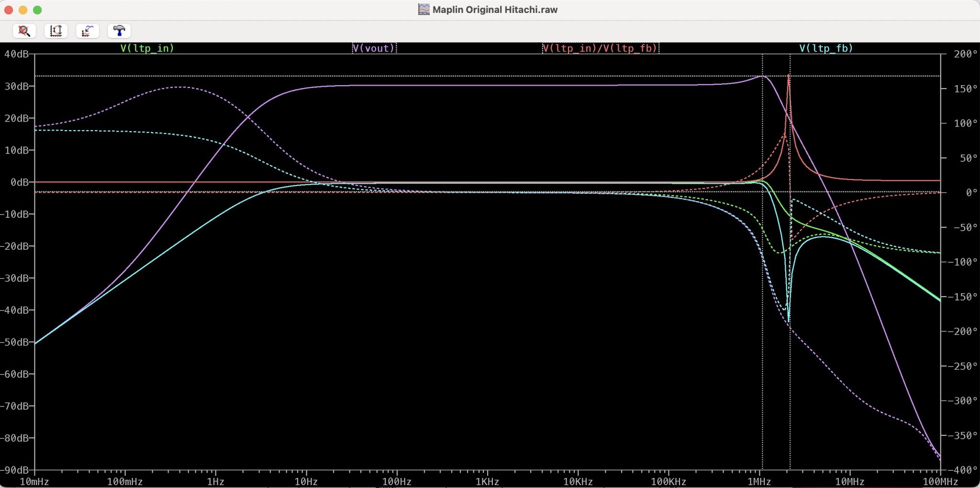Click the 100Hz frequency axis label
This screenshot has width=980, height=488.
(397, 482)
